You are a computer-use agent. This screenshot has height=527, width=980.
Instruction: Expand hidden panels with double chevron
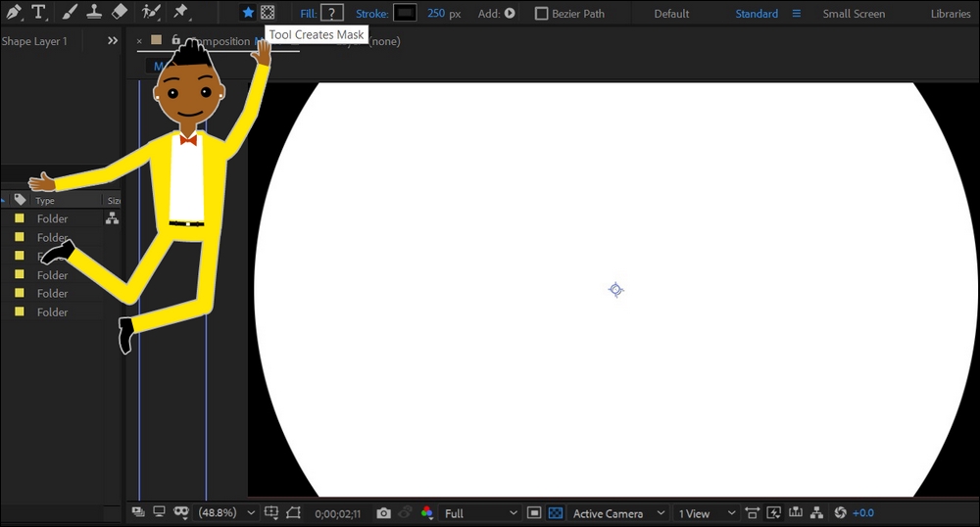tap(113, 40)
